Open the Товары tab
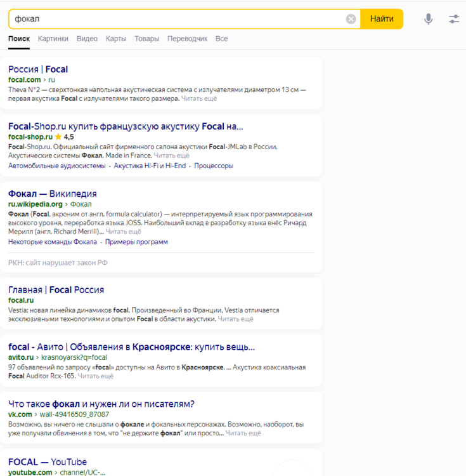The width and height of the screenshot is (466, 476). (x=146, y=39)
